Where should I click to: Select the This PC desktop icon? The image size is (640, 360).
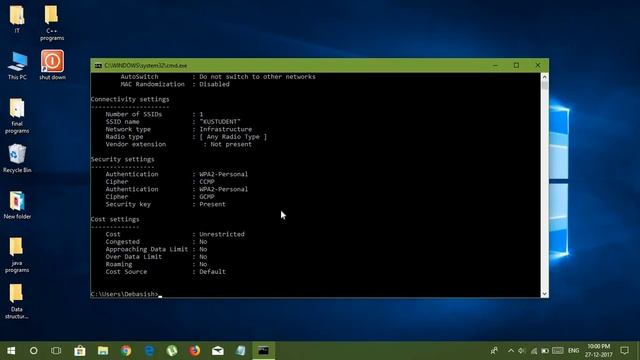point(17,66)
